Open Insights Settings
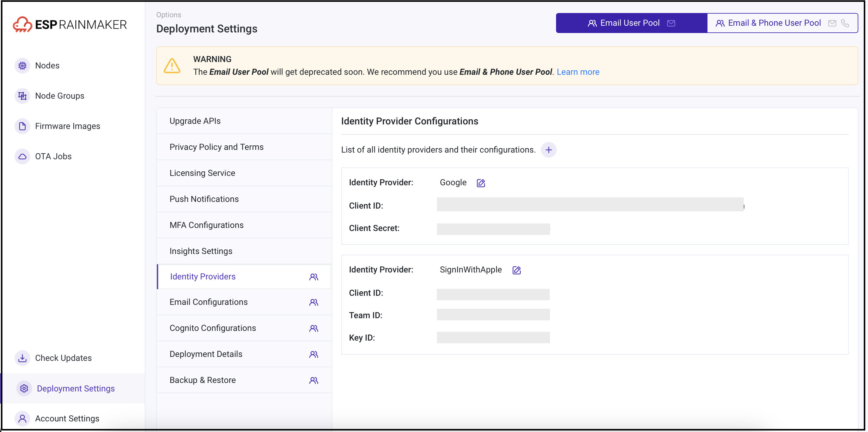868x432 pixels. coord(244,251)
